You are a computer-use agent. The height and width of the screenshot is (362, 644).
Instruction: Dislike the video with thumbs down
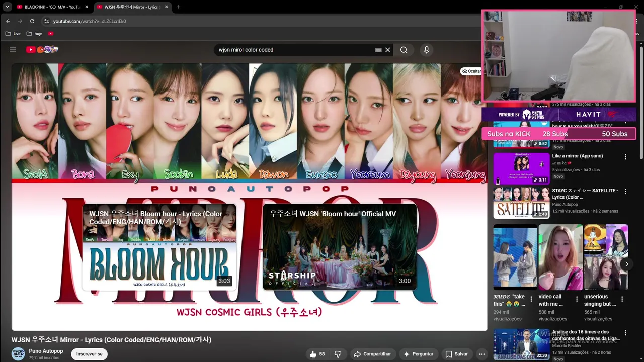(338, 354)
